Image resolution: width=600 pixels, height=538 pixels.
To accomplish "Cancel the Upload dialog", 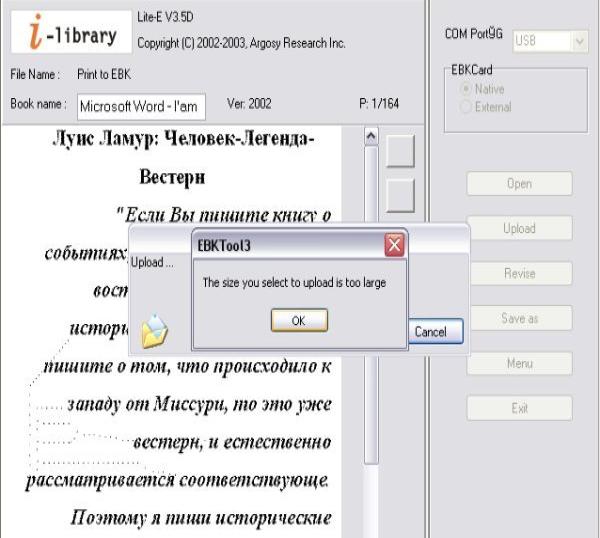I will 435,331.
